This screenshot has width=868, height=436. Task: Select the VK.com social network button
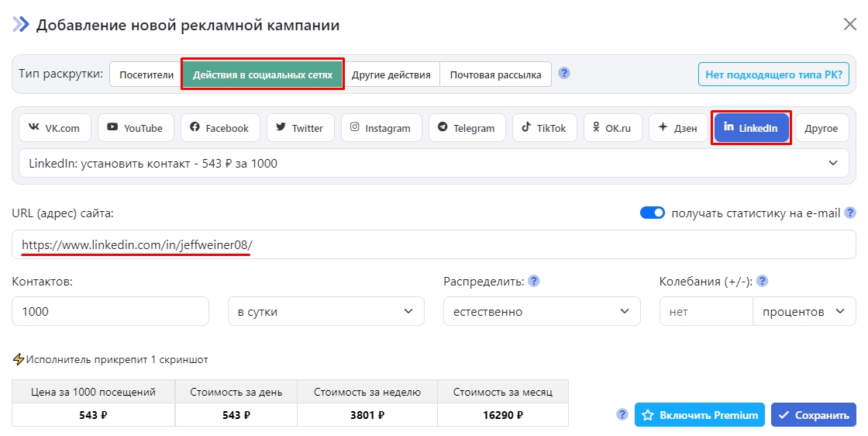(55, 128)
